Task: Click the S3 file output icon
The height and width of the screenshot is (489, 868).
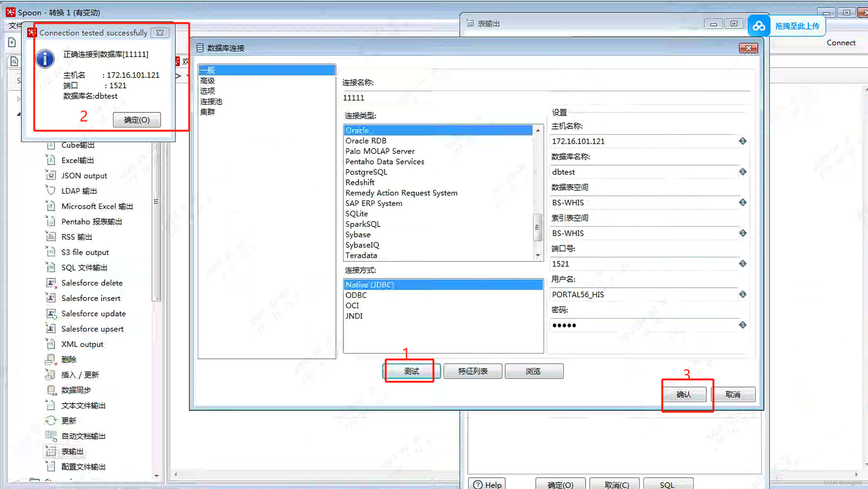Action: [51, 252]
